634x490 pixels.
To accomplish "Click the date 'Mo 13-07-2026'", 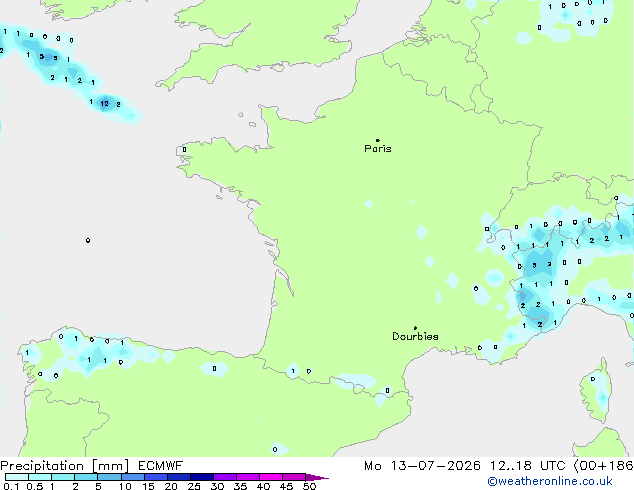I will [x=422, y=466].
